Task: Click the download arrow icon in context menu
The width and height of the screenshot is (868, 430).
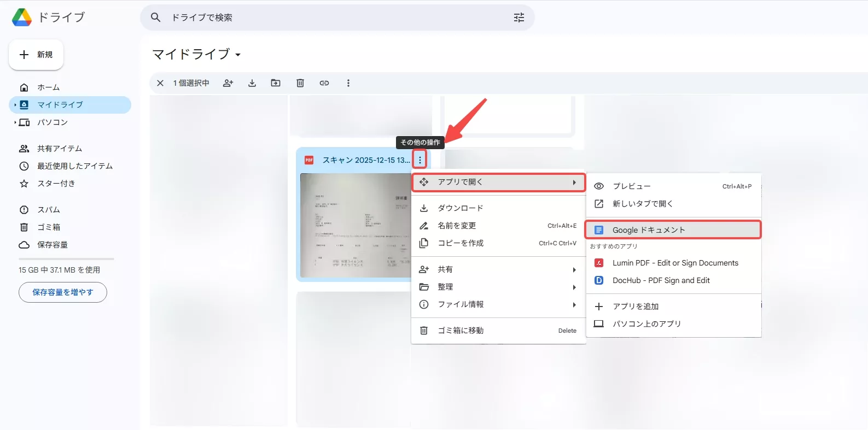Action: 424,208
